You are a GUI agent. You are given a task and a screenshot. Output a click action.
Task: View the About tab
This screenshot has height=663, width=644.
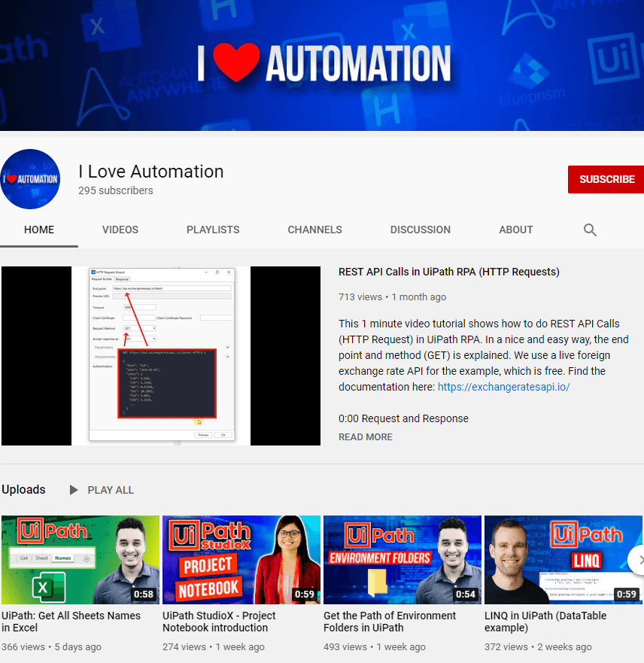click(516, 230)
